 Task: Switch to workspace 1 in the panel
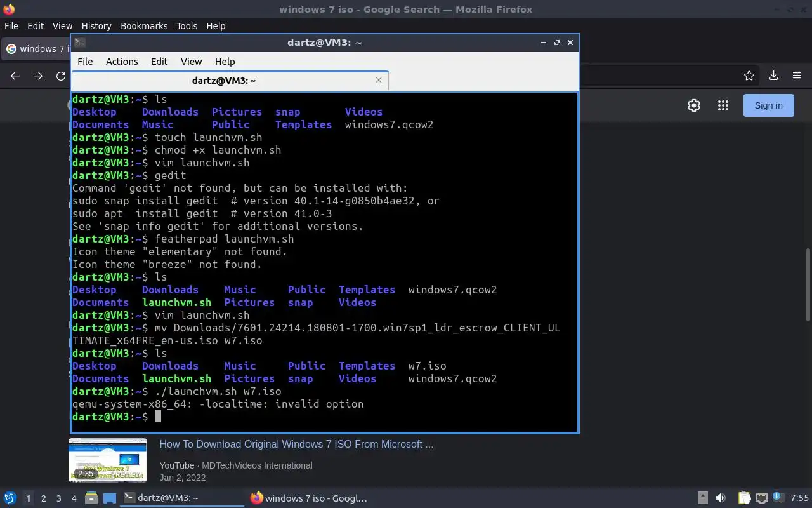(28, 498)
